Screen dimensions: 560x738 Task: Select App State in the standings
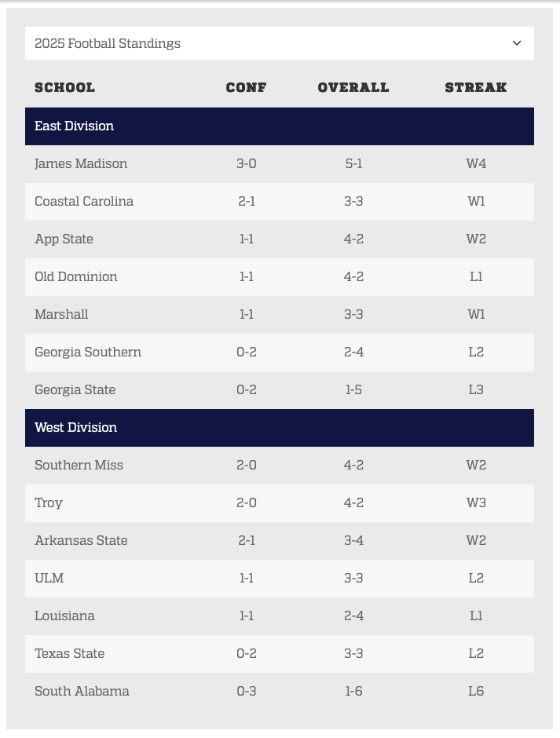coord(64,239)
